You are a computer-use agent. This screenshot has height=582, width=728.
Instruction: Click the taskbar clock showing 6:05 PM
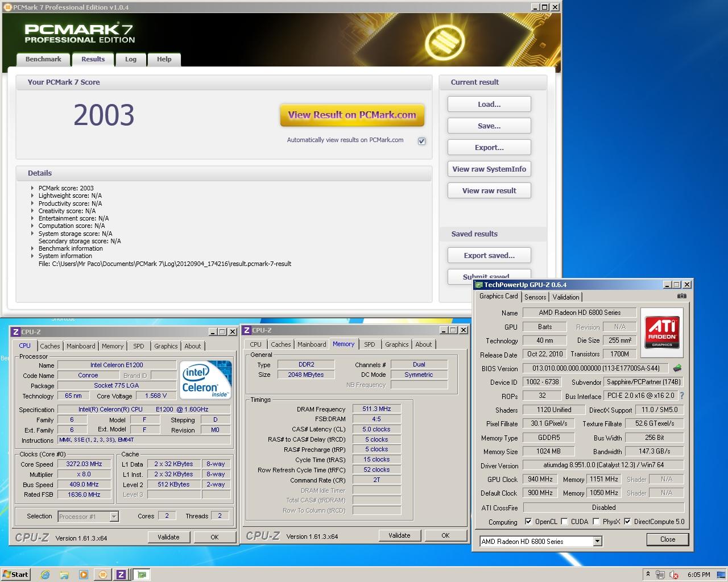tap(698, 575)
